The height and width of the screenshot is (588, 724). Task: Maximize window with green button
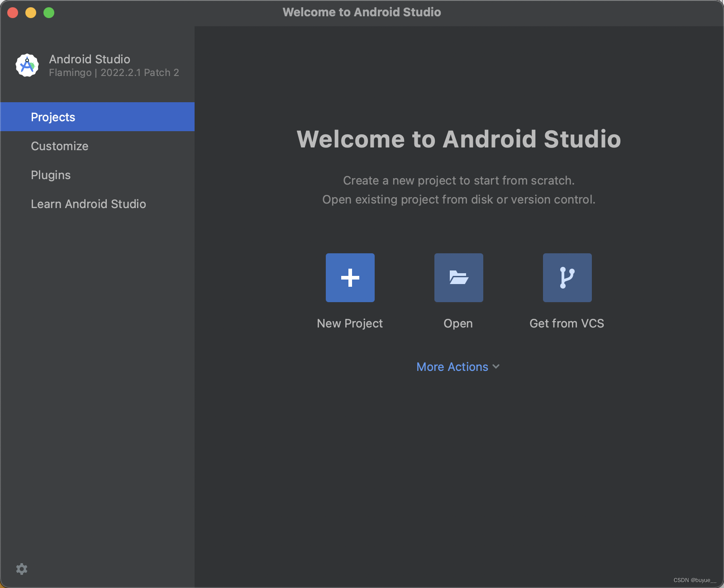click(x=49, y=13)
